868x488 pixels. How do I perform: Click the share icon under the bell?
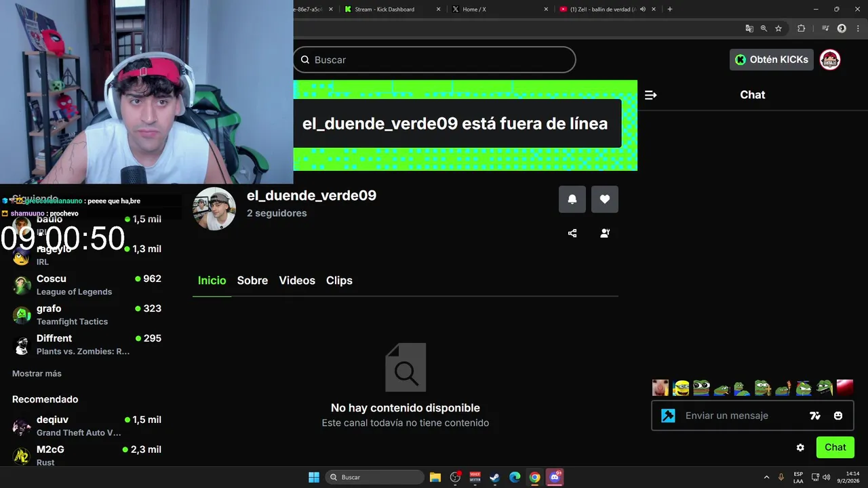pyautogui.click(x=572, y=233)
